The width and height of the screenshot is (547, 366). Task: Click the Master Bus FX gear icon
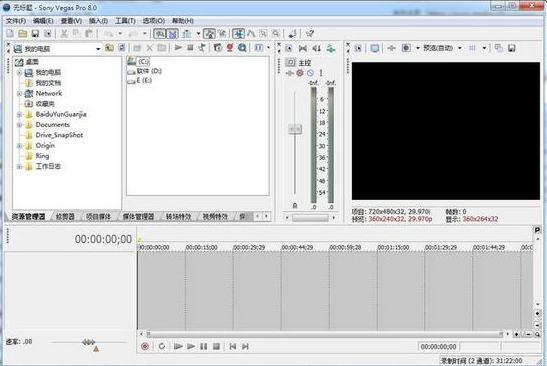(x=300, y=73)
